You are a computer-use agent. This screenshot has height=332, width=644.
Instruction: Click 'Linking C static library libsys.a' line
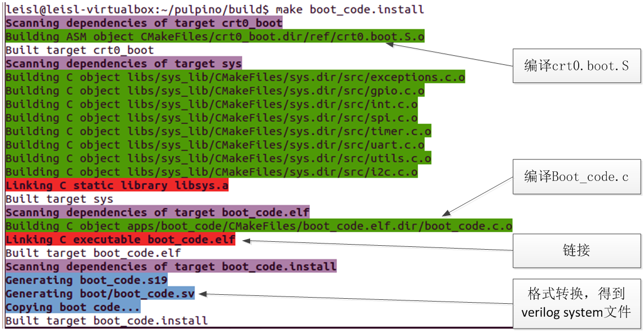tap(117, 185)
